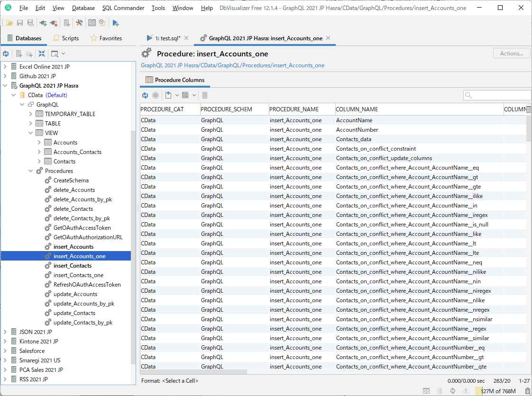Viewport: 532px width, 396px height.
Task: Switch to the Scripts tab
Action: point(66,38)
